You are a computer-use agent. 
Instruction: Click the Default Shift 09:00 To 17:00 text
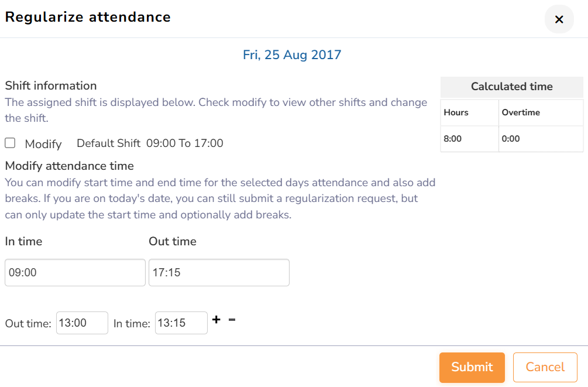pyautogui.click(x=150, y=143)
